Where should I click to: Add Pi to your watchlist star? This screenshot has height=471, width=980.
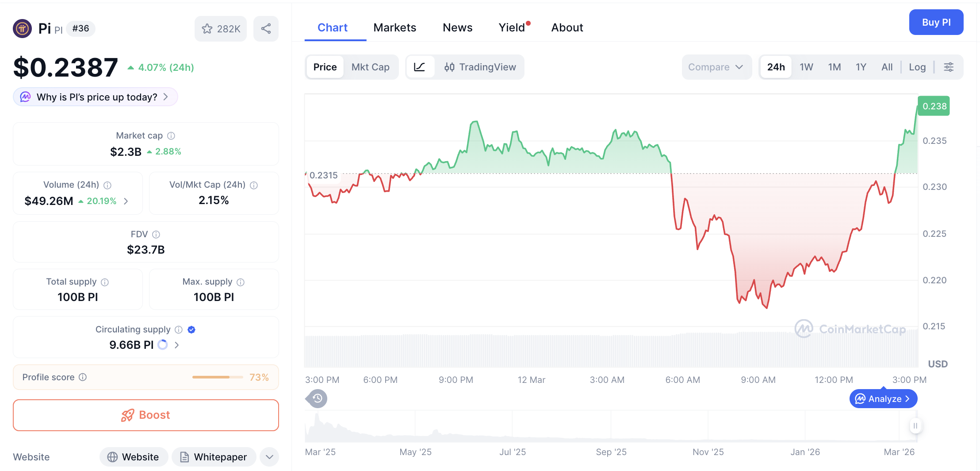pyautogui.click(x=207, y=28)
